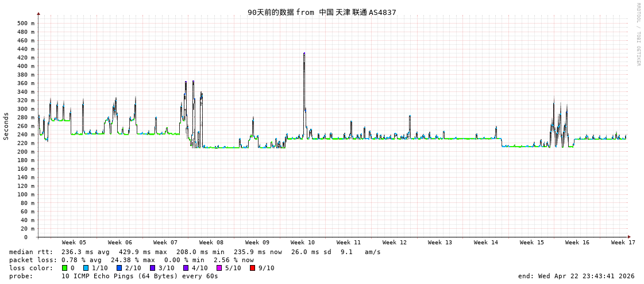Select the 500 m y-axis tick label
The height and width of the screenshot is (284, 644).
point(25,24)
